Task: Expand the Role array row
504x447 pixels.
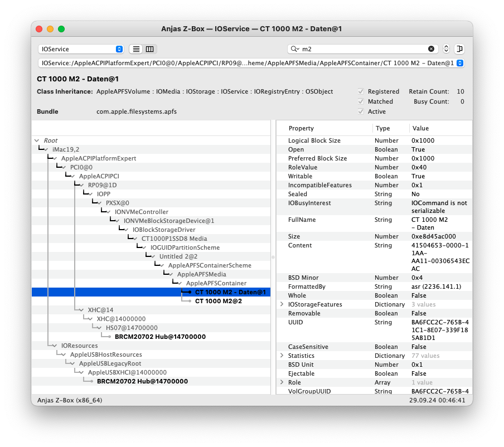Action: [282, 382]
